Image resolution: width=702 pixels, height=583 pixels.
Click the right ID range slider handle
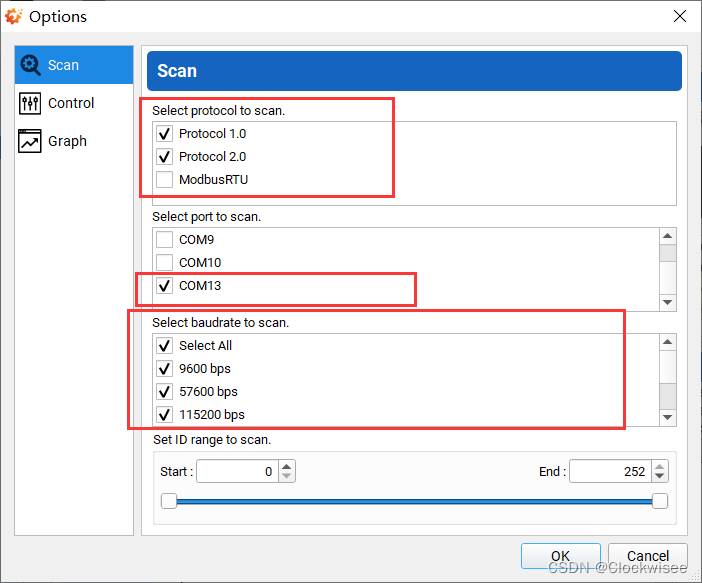[660, 501]
